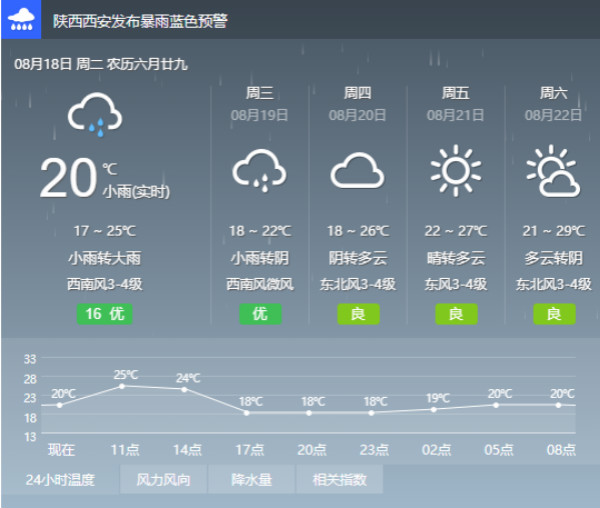Image resolution: width=600 pixels, height=508 pixels.
Task: Click Friday's sunny weather icon
Action: click(455, 170)
